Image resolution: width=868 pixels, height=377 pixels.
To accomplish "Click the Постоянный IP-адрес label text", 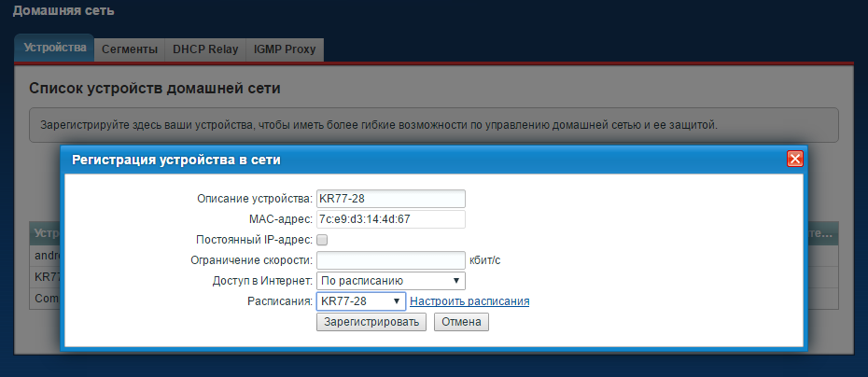I will click(x=255, y=240).
